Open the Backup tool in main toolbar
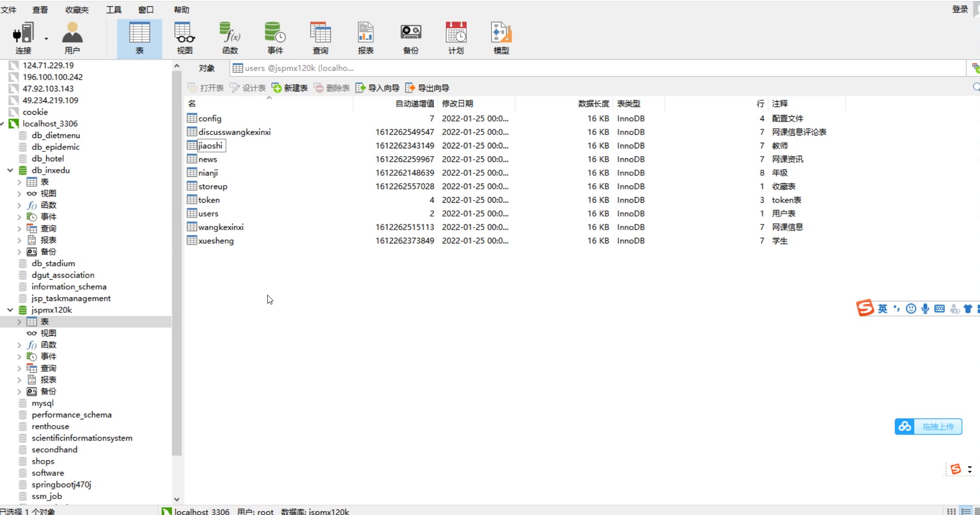The image size is (980, 515). click(411, 39)
